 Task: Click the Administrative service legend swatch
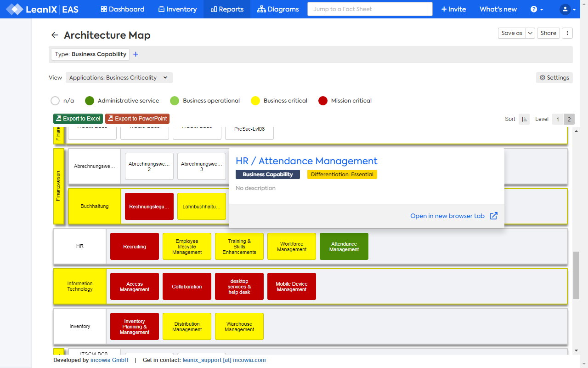click(x=90, y=101)
